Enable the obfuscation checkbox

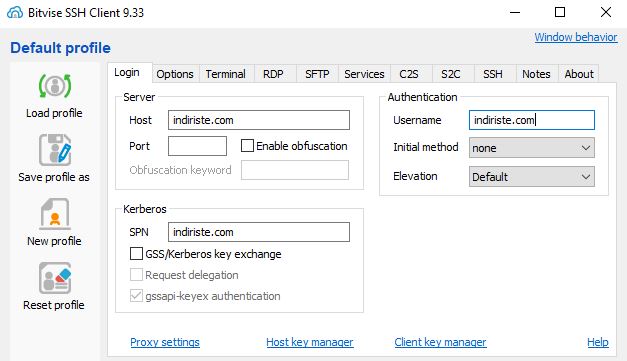[x=247, y=146]
